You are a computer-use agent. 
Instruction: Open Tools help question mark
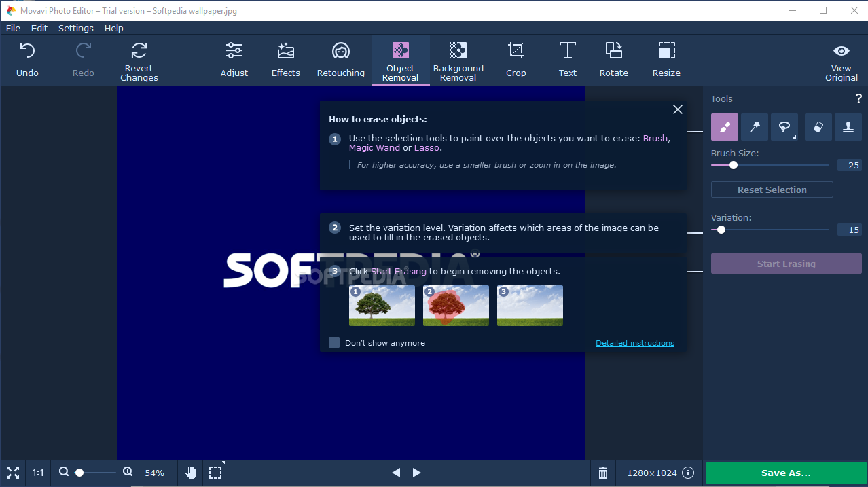(x=858, y=99)
